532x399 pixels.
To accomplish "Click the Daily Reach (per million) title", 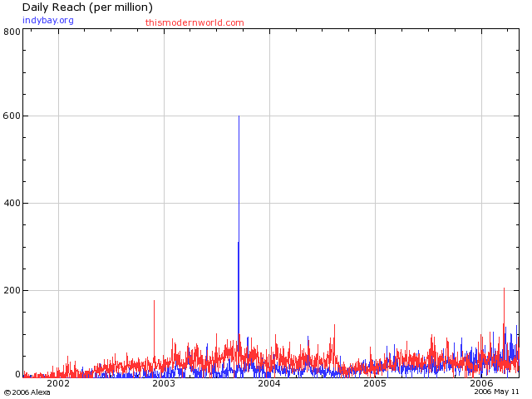I will (x=87, y=7).
